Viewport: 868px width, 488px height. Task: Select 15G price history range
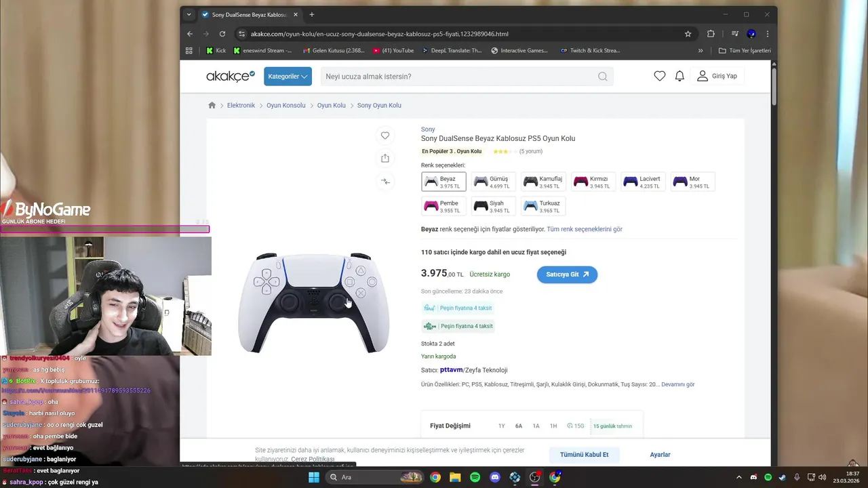coord(576,426)
